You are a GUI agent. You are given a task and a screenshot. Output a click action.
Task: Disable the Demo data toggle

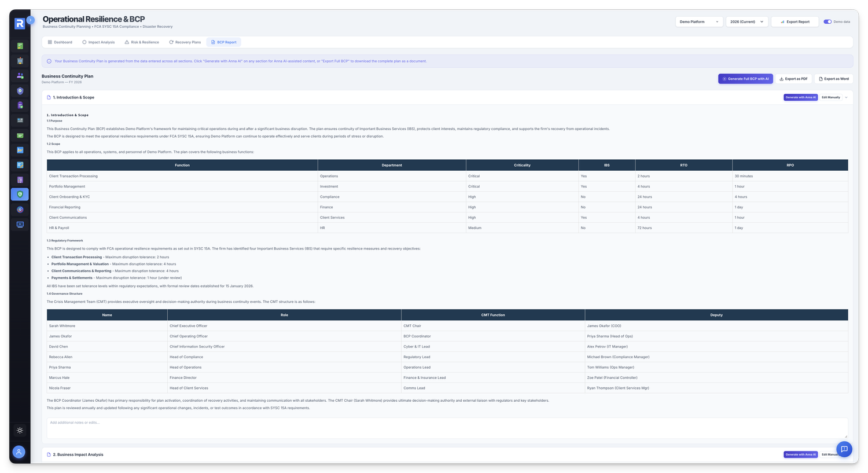[827, 21]
